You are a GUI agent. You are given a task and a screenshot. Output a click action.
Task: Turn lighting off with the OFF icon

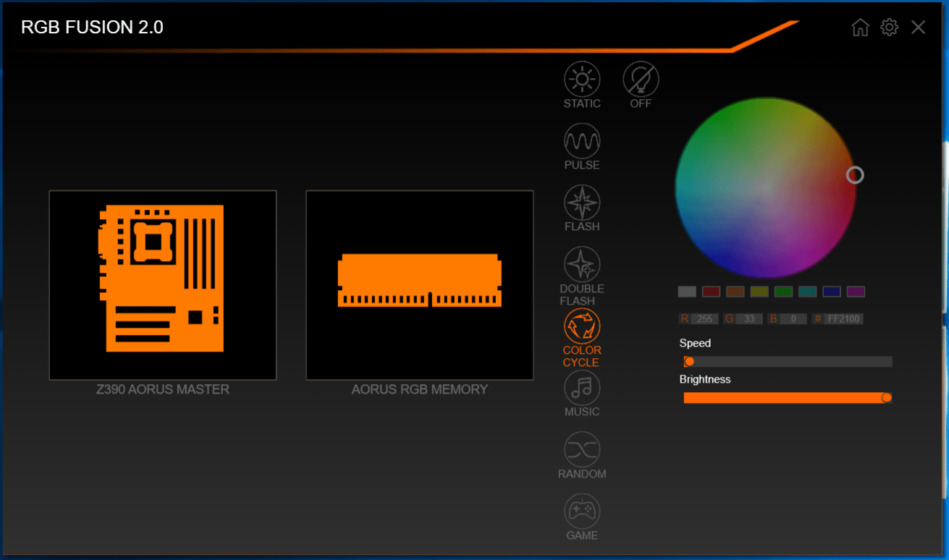pos(641,79)
